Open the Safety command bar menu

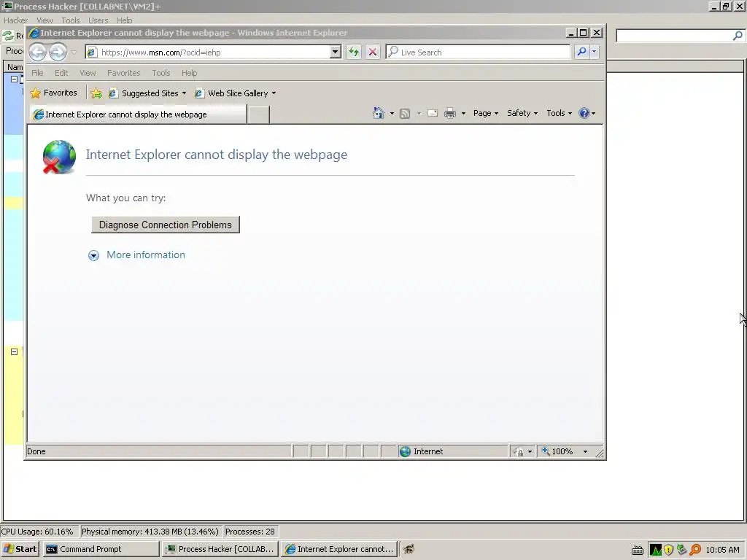coord(522,113)
